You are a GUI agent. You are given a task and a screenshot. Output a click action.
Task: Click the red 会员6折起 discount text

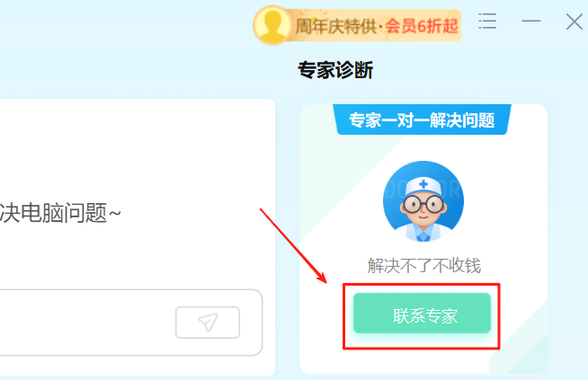pos(422,26)
